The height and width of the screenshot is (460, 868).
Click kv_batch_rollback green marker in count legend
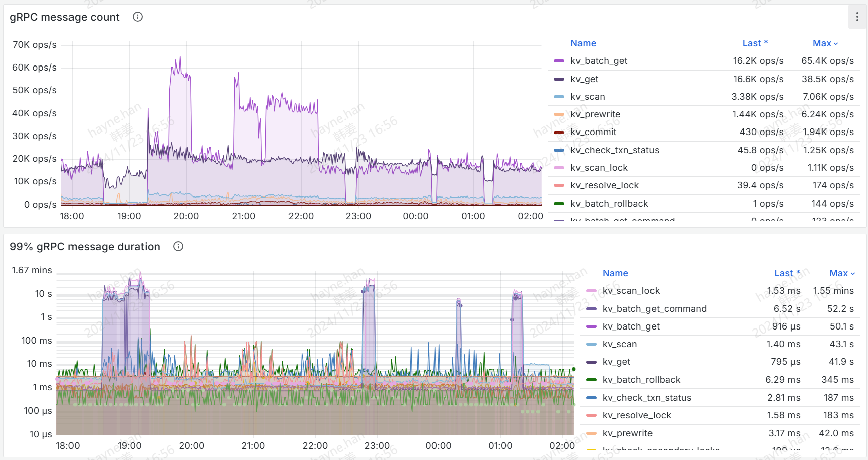pyautogui.click(x=559, y=204)
